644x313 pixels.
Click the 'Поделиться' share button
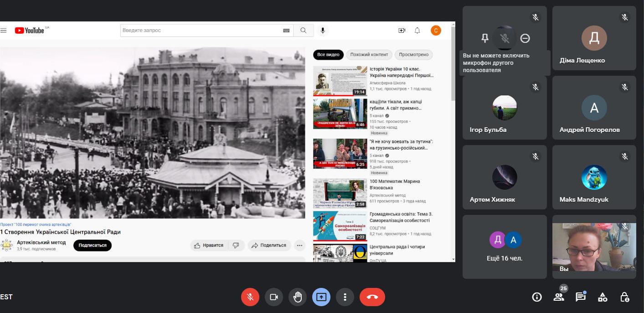point(269,245)
